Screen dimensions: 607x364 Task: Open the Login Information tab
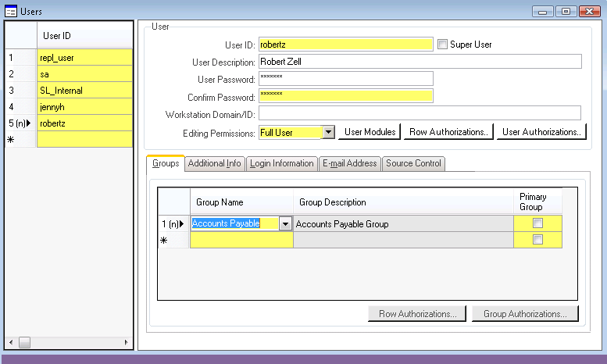282,163
